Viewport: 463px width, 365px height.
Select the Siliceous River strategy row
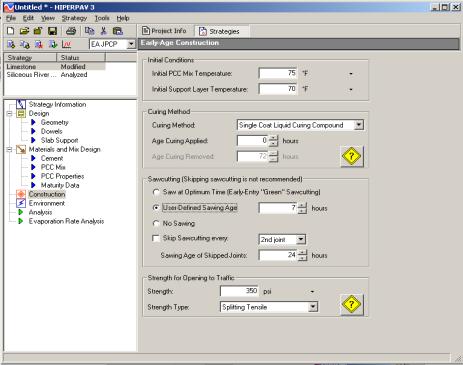pos(55,75)
